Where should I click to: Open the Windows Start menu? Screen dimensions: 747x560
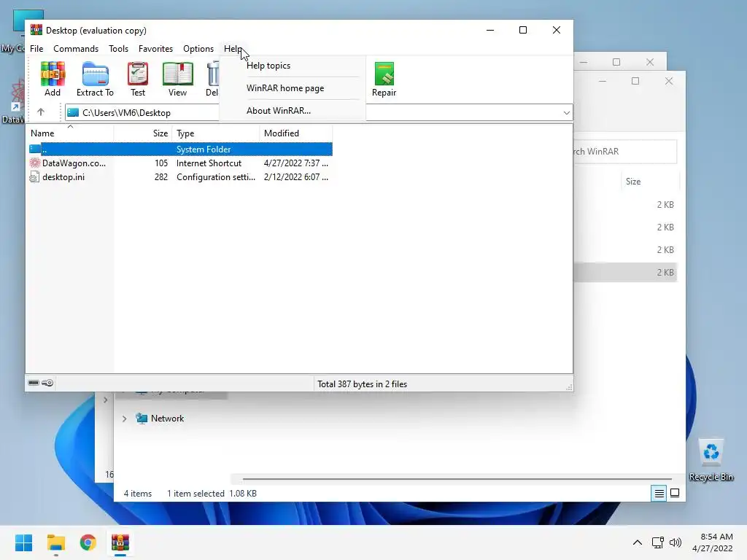[23, 542]
